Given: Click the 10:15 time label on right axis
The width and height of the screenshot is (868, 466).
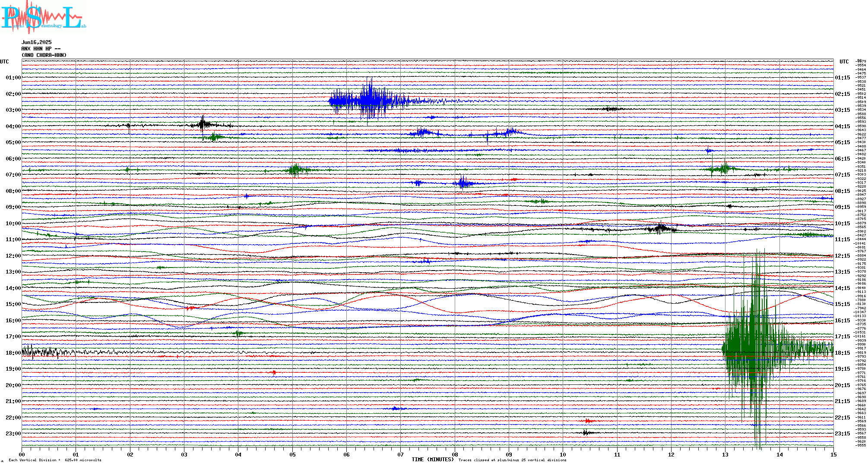Looking at the screenshot, I should (842, 224).
